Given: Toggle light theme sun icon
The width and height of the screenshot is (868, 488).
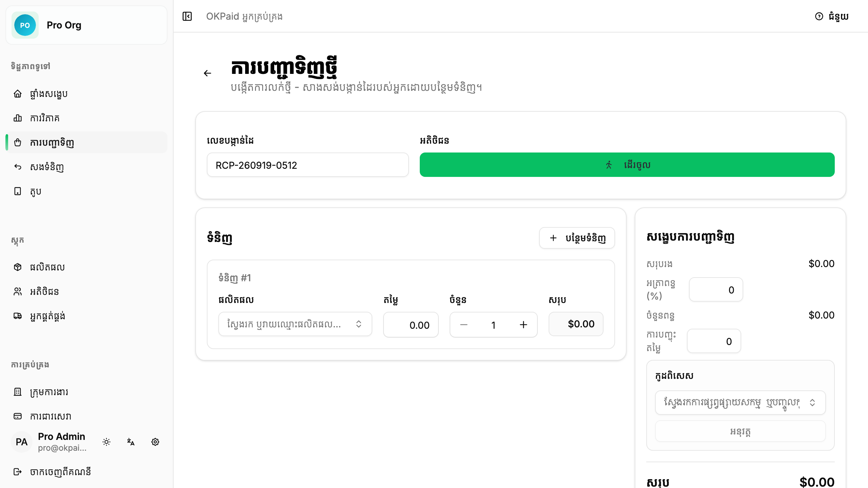Looking at the screenshot, I should pyautogui.click(x=106, y=442).
